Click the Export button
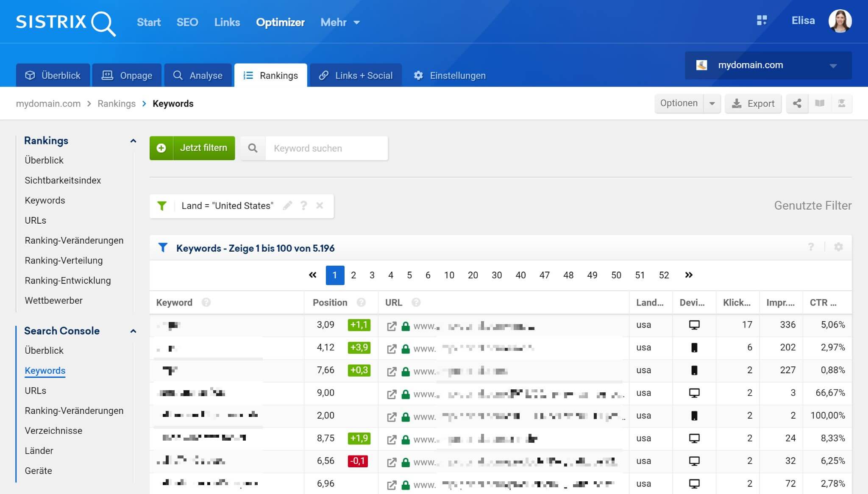Screen dimensions: 868x494 pos(753,103)
